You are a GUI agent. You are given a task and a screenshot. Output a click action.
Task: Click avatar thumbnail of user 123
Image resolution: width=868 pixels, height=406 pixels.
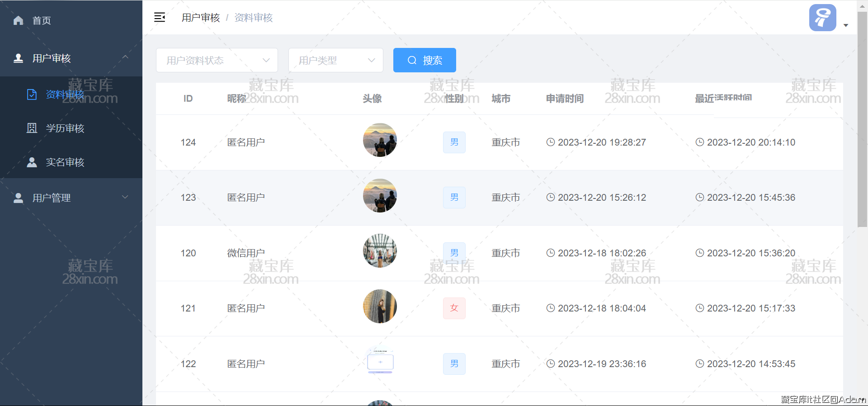380,195
